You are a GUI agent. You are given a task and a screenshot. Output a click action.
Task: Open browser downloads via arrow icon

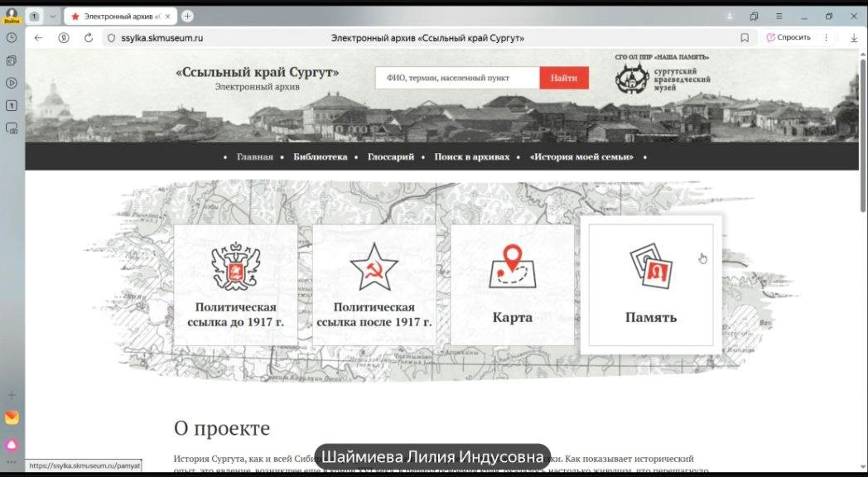click(x=854, y=38)
